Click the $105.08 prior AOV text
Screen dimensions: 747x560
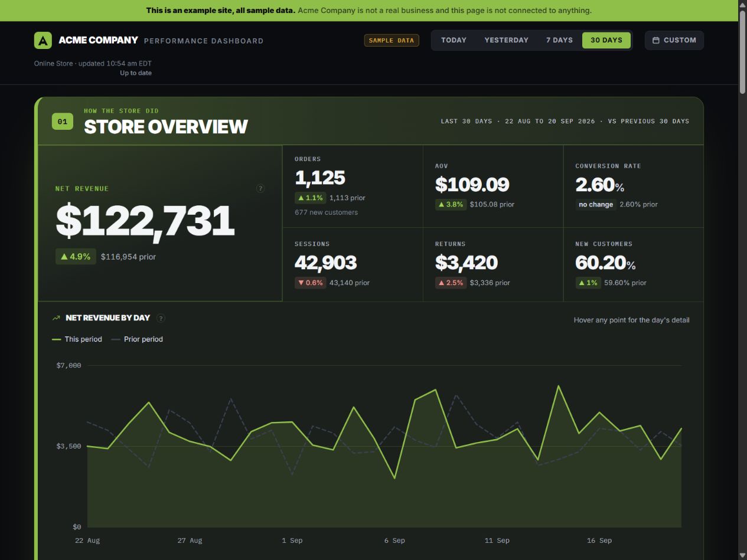(x=492, y=204)
